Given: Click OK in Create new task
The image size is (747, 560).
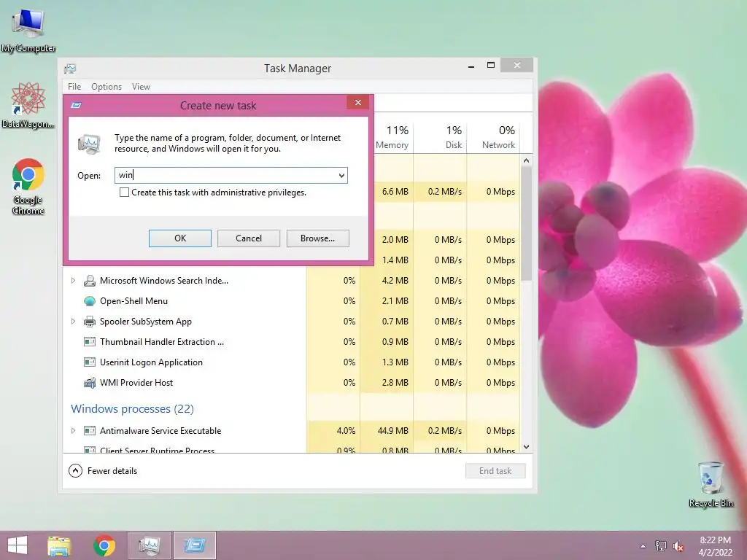Looking at the screenshot, I should 180,238.
